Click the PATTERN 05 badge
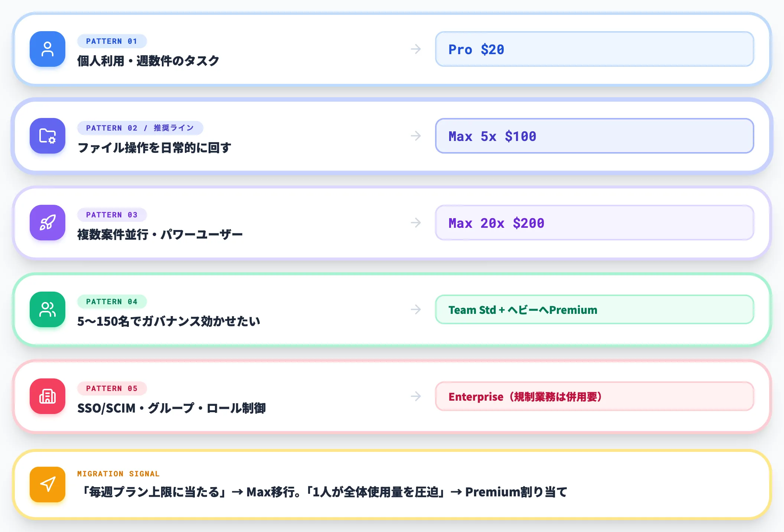Viewport: 784px width, 532px height. [x=112, y=388]
